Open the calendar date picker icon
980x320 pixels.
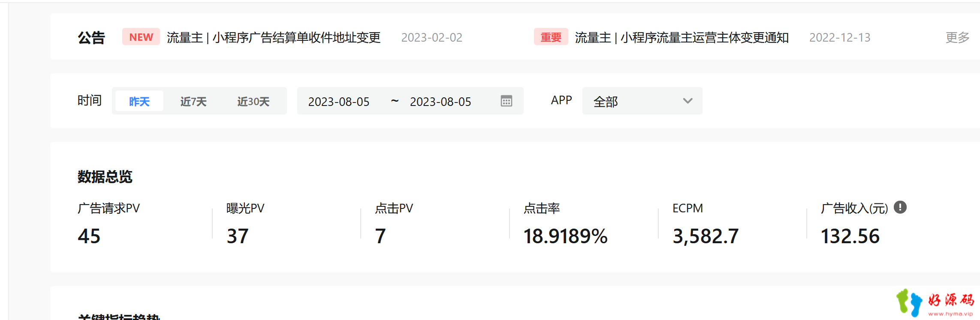click(x=506, y=101)
